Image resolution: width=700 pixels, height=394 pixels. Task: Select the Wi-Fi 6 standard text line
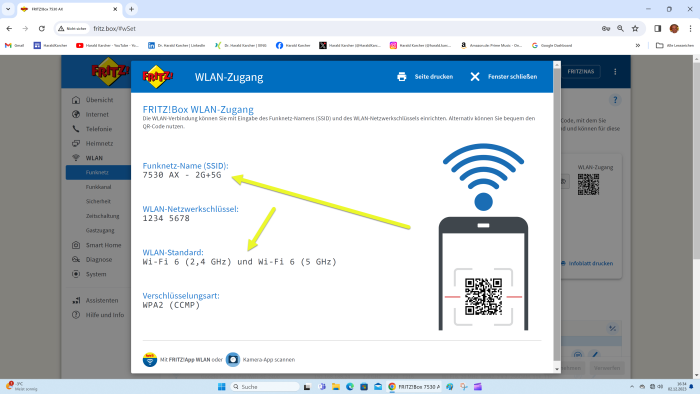(239, 262)
